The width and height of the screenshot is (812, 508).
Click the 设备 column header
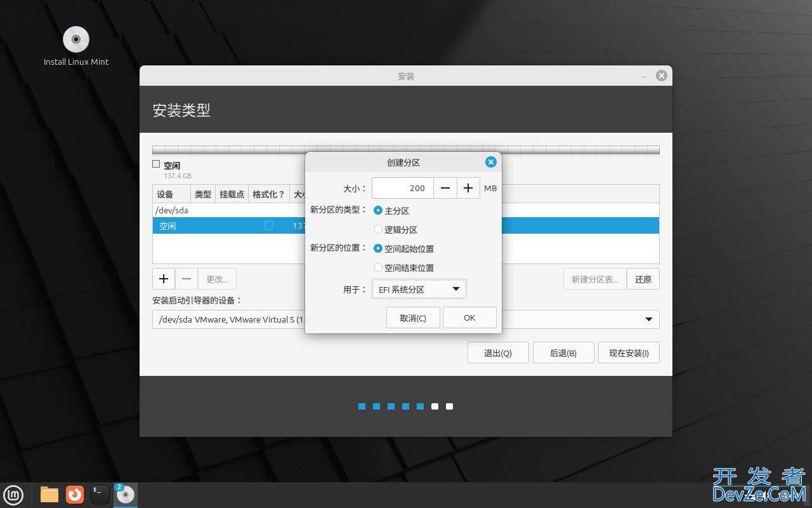pos(171,194)
